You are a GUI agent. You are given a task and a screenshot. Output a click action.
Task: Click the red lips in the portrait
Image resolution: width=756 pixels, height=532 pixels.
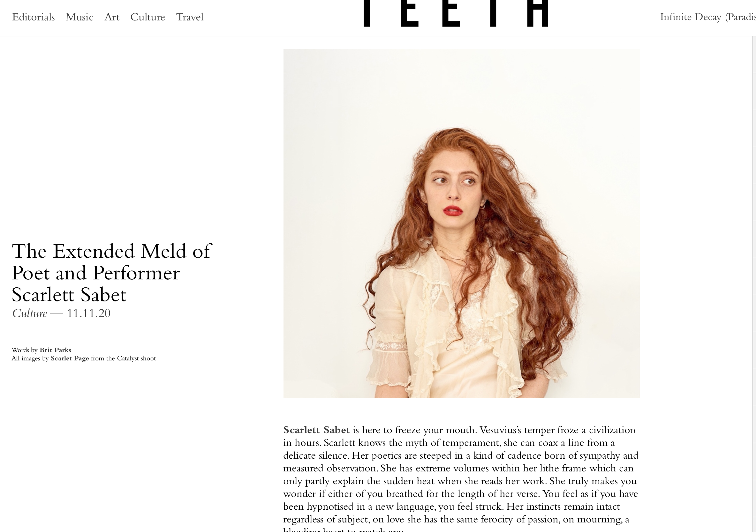[x=453, y=211]
